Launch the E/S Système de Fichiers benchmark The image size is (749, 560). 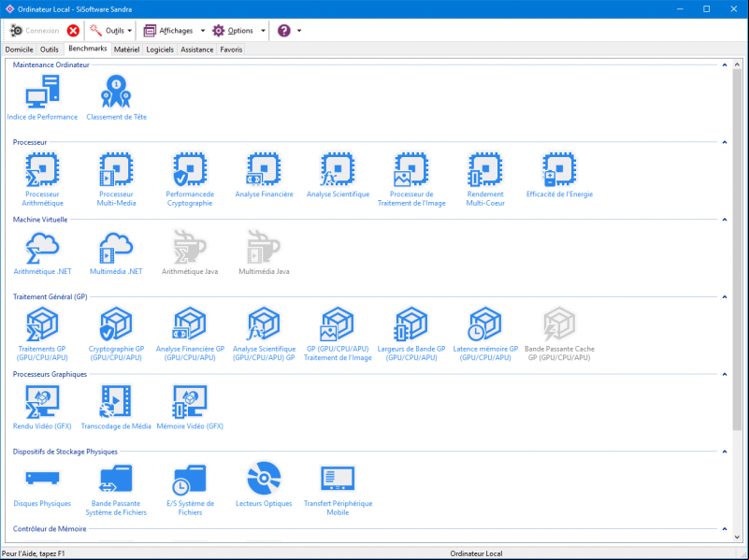coord(190,489)
